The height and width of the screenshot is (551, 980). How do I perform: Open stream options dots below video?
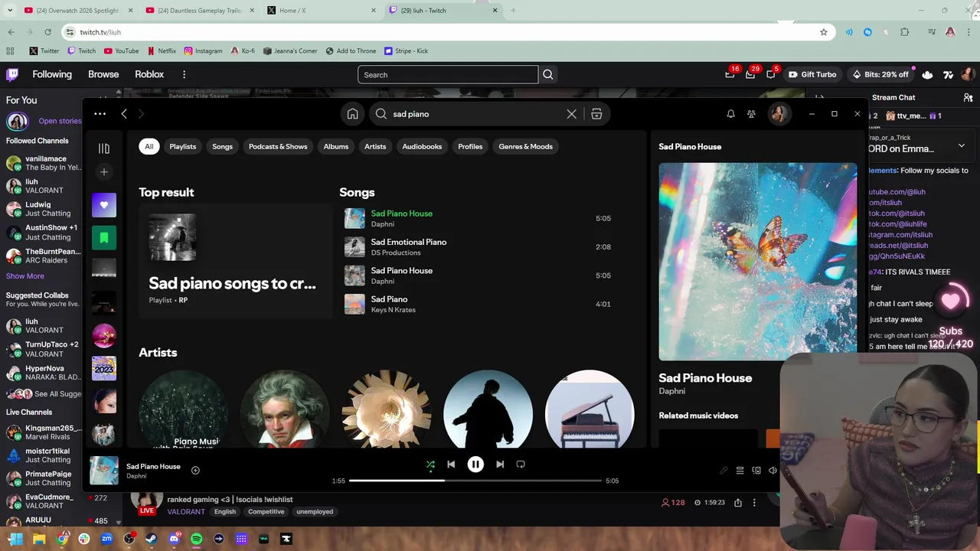click(x=754, y=503)
